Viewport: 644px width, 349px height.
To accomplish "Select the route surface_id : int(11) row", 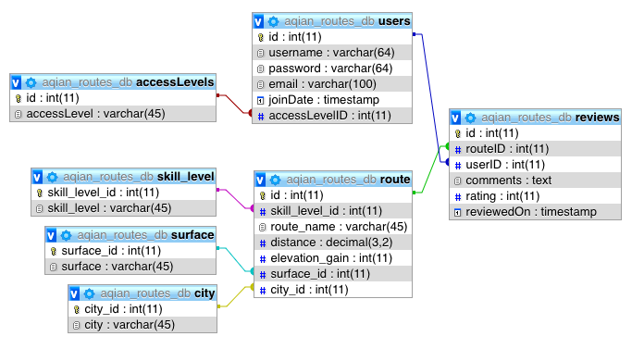I will point(333,274).
